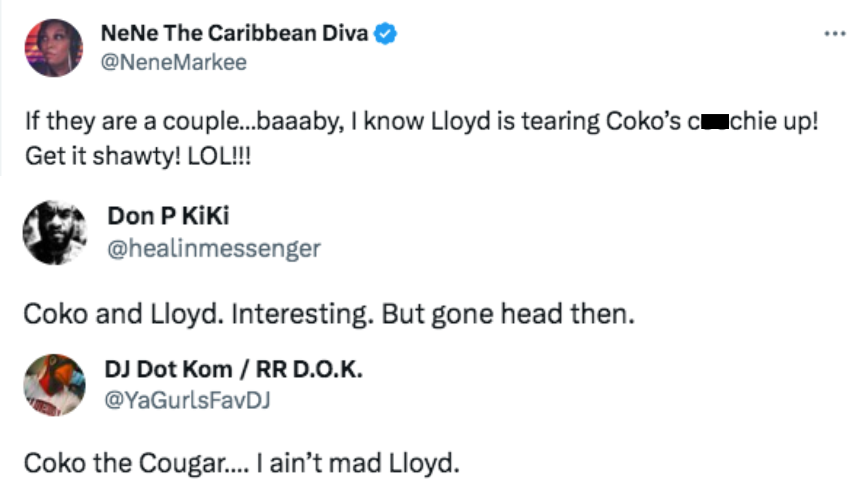Click 'Get it shawty! LOL!!!' text line
The image size is (868, 488).
pyautogui.click(x=138, y=156)
